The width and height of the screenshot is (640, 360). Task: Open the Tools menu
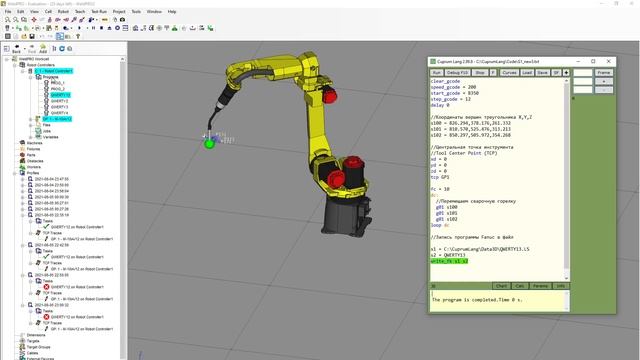136,11
